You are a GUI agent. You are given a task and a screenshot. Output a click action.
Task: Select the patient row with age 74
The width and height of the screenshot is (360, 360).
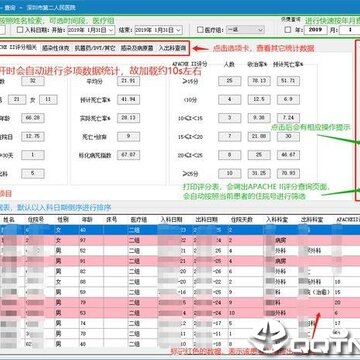point(180,323)
